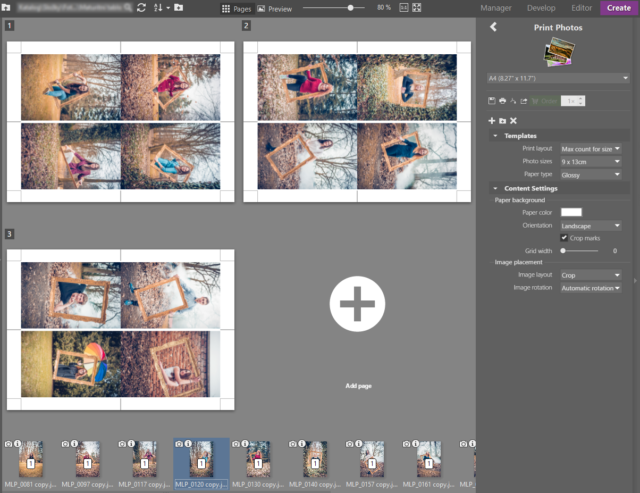
Task: Collapse the Templates section
Action: coord(495,135)
